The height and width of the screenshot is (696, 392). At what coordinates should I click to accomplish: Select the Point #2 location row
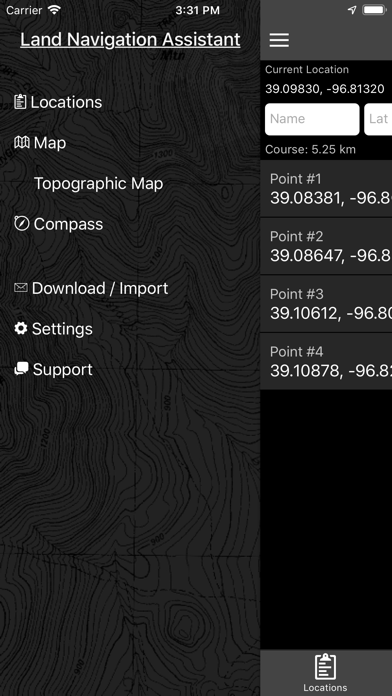(x=326, y=246)
